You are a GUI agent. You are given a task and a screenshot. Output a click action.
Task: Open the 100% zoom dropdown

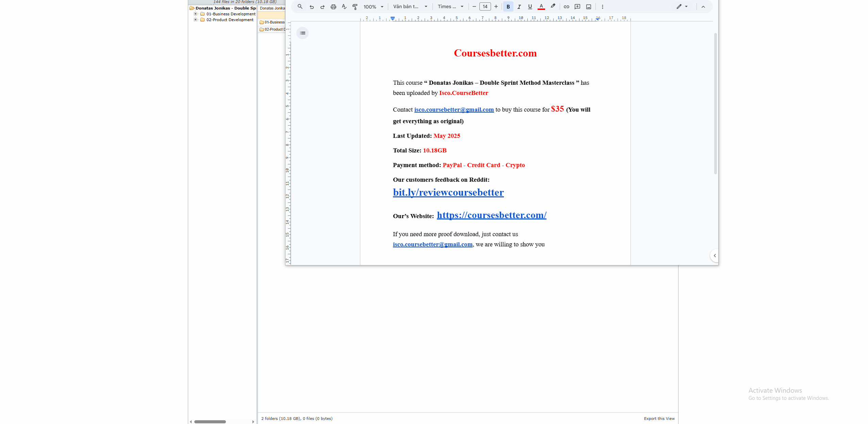pos(373,6)
